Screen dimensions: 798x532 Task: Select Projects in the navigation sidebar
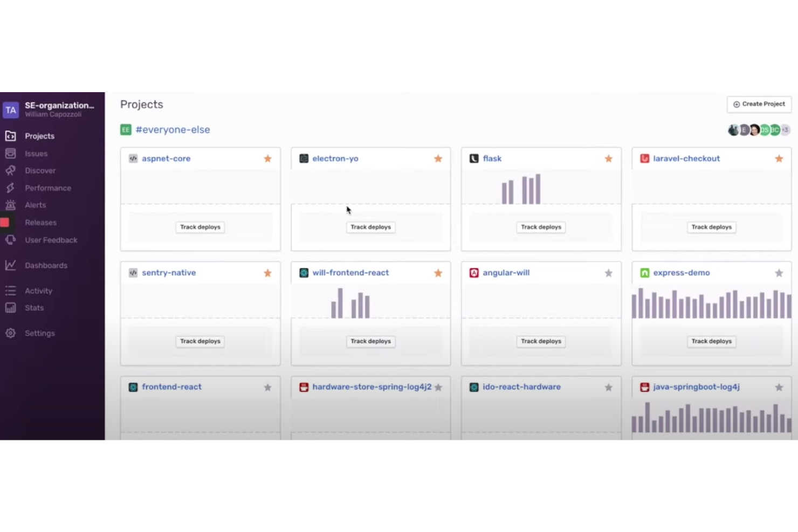39,136
